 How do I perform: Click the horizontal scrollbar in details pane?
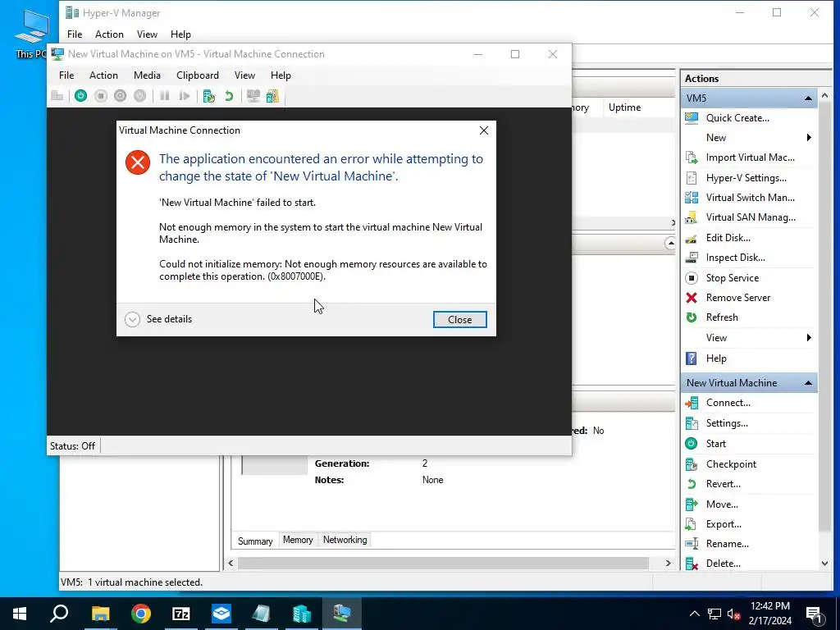443,563
